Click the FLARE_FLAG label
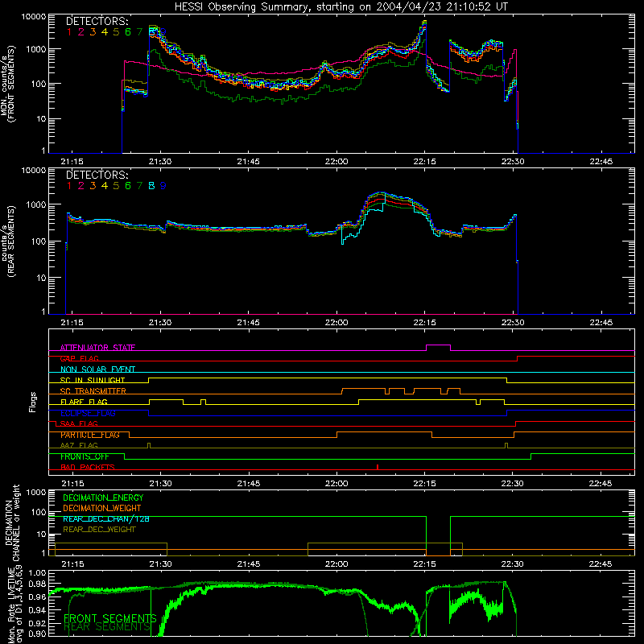This screenshot has width=644, height=644. pyautogui.click(x=84, y=402)
